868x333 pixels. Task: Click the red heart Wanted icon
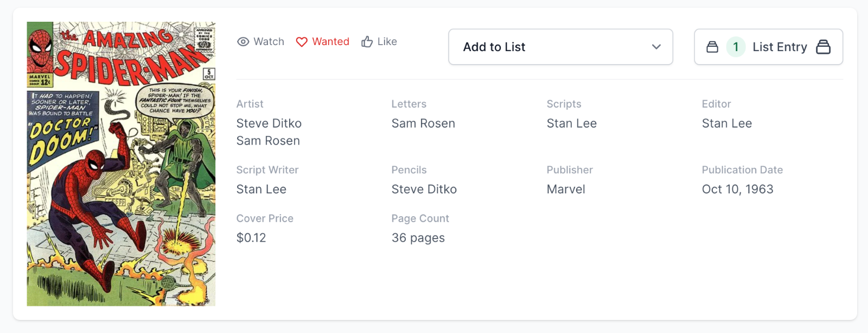[x=302, y=42]
